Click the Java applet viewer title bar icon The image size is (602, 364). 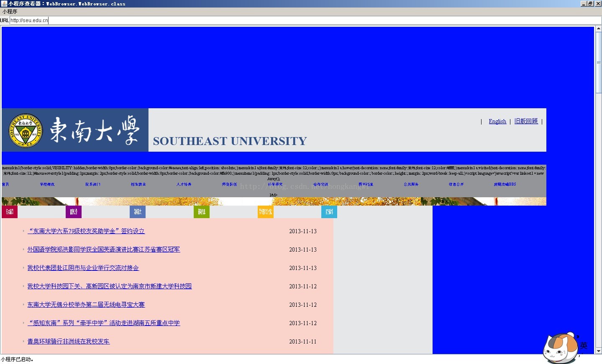(x=4, y=3)
